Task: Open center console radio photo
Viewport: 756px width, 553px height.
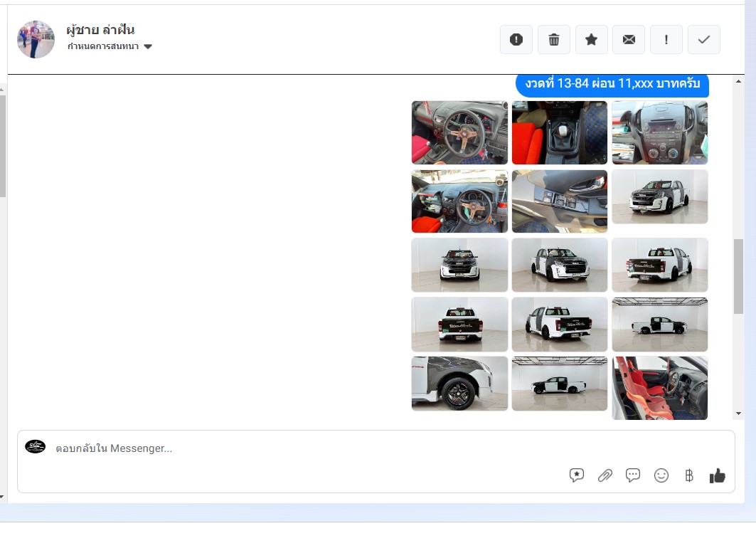Action: [x=660, y=132]
